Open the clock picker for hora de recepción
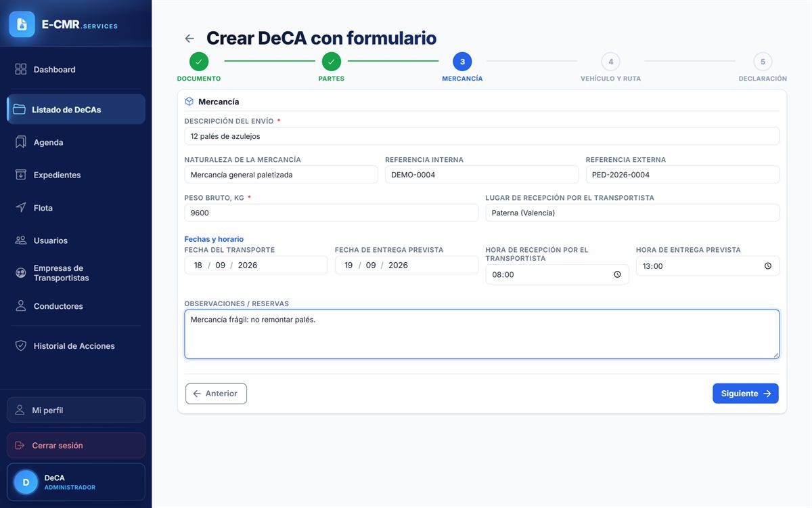812x508 pixels. [617, 274]
